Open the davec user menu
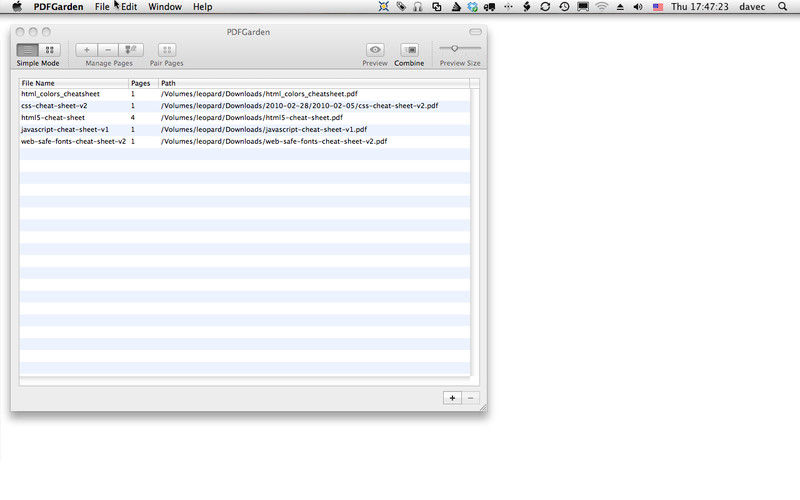The height and width of the screenshot is (500, 800). click(752, 7)
